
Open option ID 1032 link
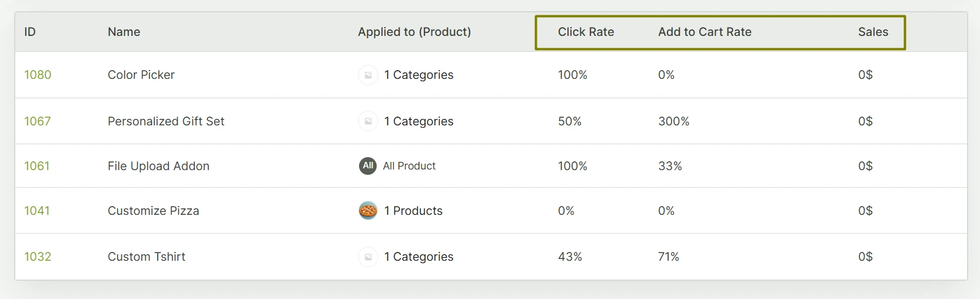(38, 257)
